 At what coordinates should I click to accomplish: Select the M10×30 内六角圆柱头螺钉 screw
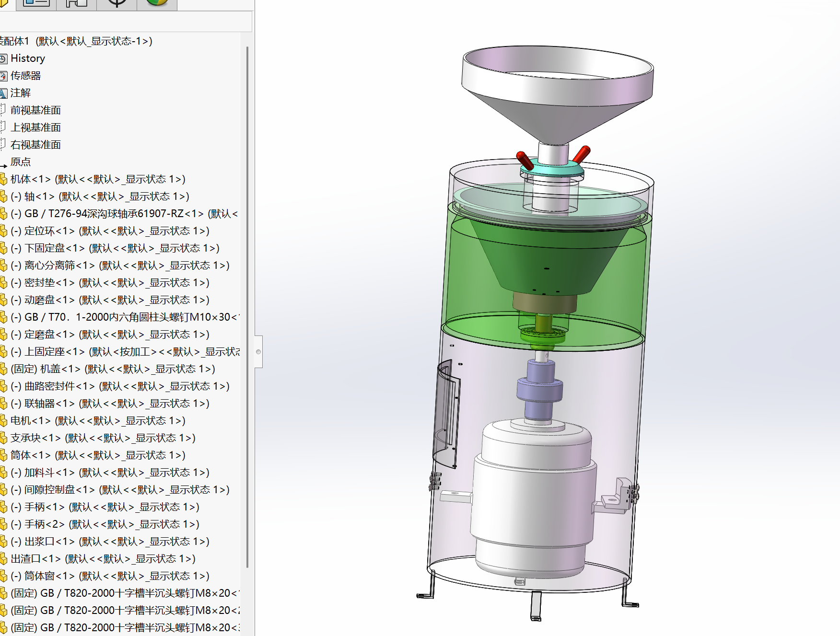125,317
